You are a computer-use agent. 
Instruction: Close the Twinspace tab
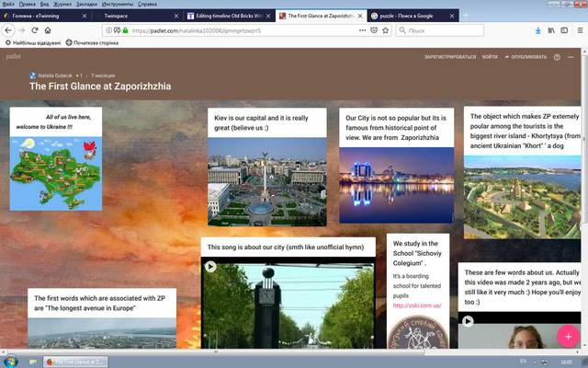[176, 16]
